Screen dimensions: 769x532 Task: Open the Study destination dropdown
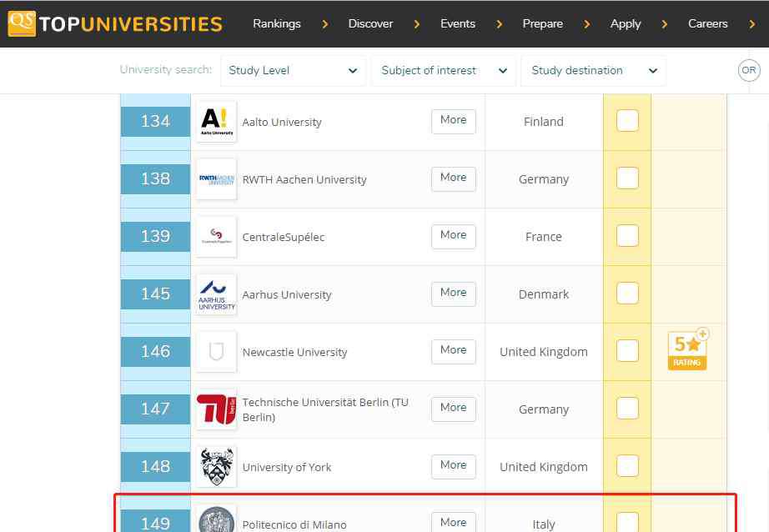point(593,71)
